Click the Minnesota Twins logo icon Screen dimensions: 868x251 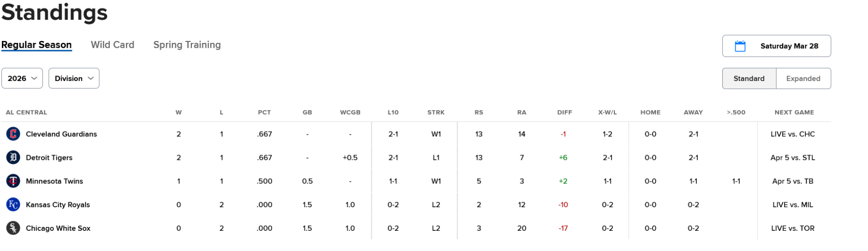13,181
